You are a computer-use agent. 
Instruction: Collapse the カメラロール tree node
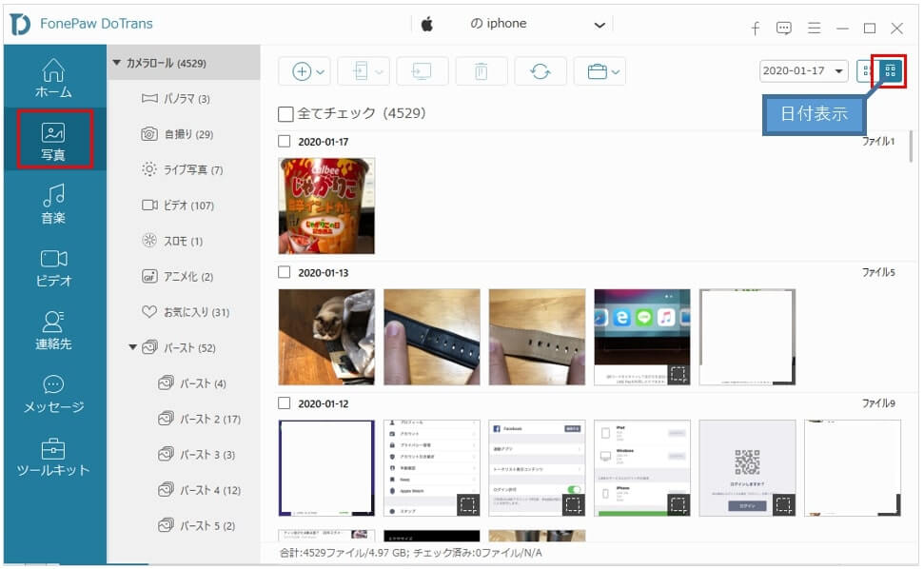(117, 63)
